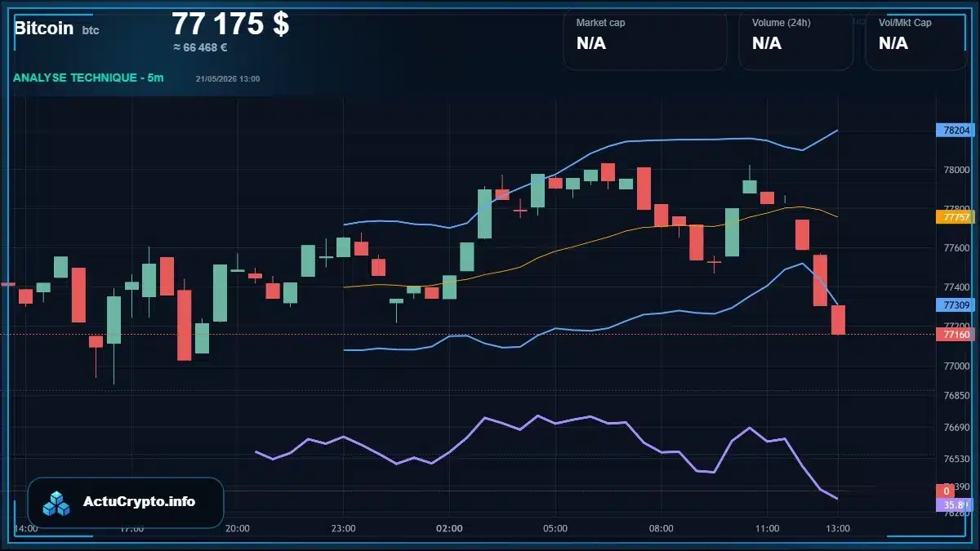
Task: Click the Bitcoin title
Action: (43, 29)
